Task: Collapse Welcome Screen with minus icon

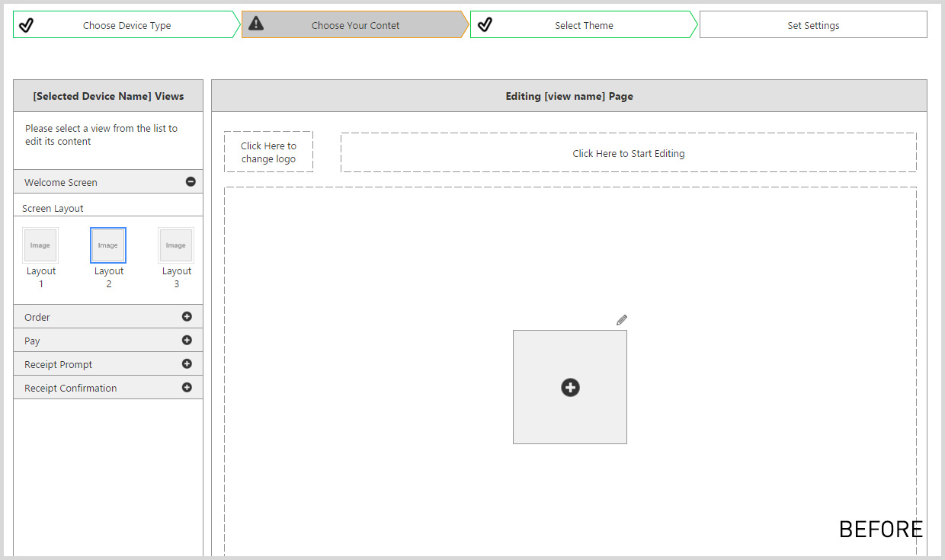Action: (191, 181)
